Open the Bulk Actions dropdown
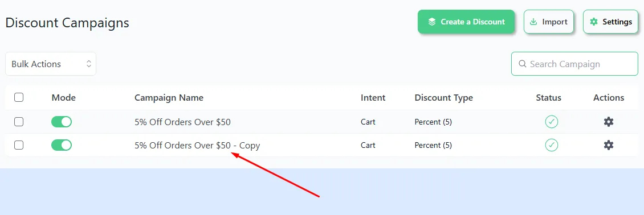Screen dimensions: 644x215 [x=51, y=64]
